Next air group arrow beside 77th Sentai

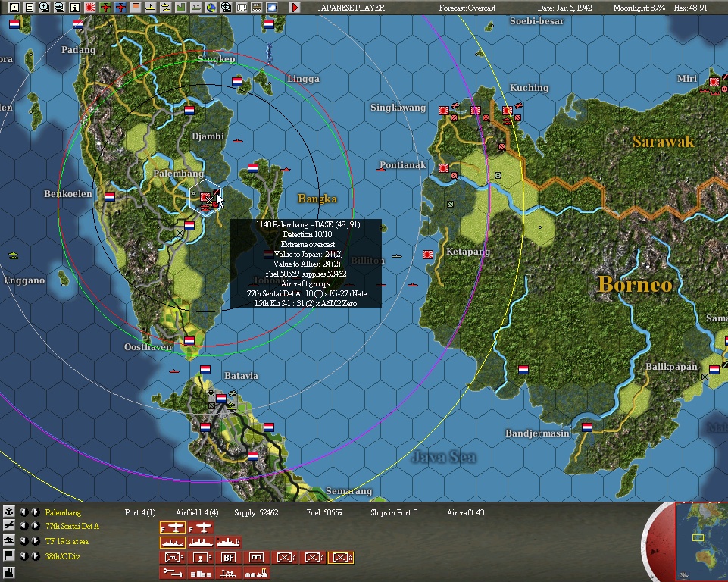(36, 526)
